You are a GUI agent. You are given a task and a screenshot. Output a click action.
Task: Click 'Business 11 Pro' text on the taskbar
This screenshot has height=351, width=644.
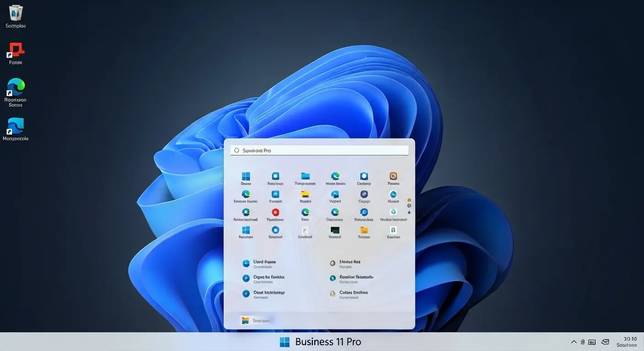tap(328, 342)
